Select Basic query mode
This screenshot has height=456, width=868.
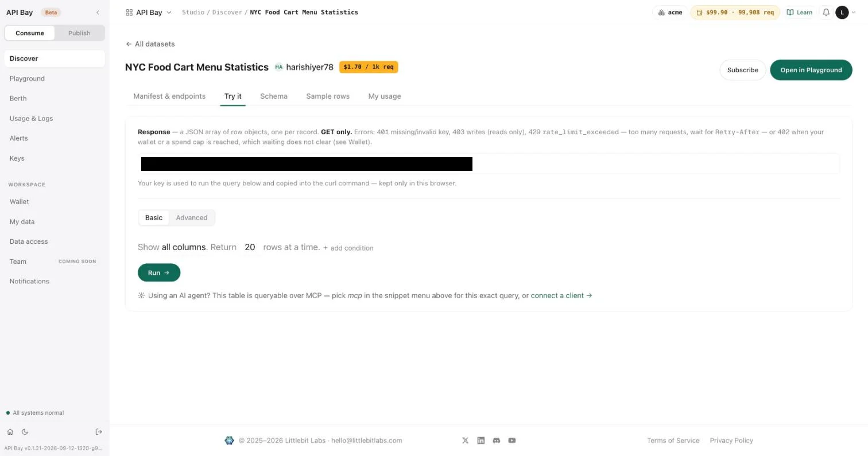154,217
